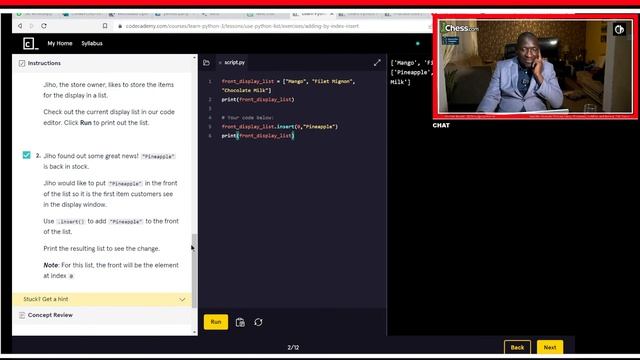Click the scroll-up arrow of the instructions panel
Viewport: 640px width, 360px height.
pos(194,58)
